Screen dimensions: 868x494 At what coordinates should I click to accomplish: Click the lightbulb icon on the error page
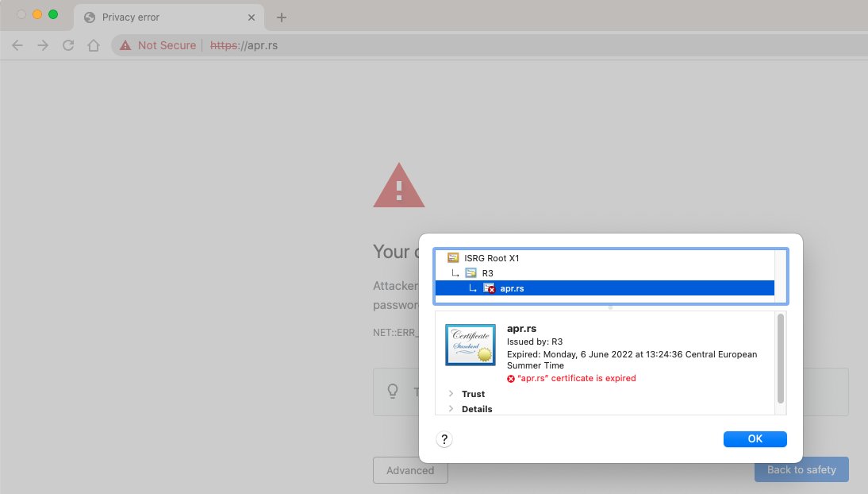393,392
